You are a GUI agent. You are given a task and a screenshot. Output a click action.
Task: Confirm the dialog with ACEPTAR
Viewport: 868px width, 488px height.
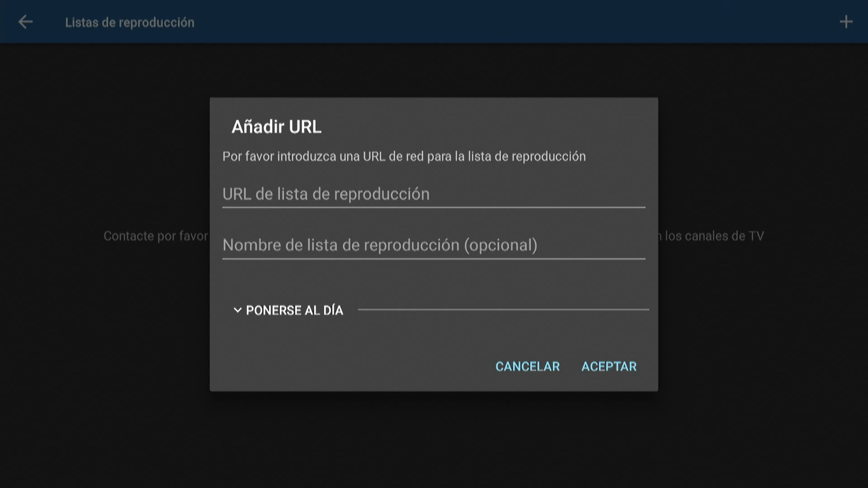click(x=609, y=366)
